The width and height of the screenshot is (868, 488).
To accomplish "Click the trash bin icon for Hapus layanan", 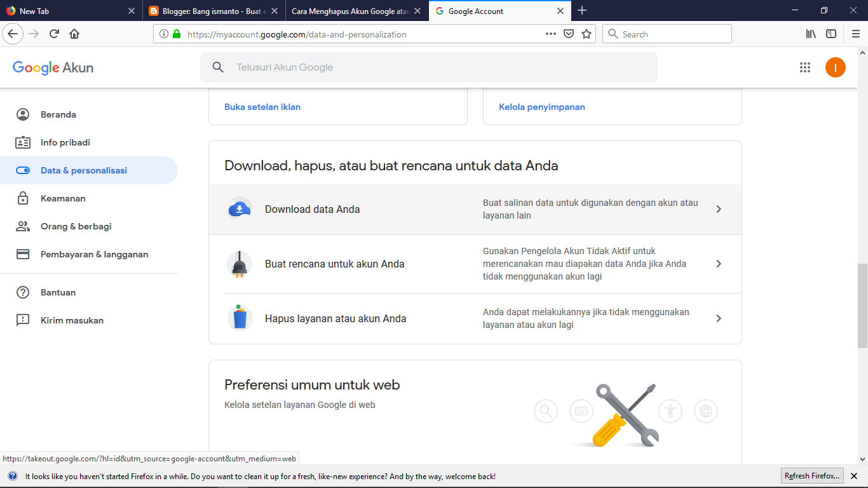I will pos(240,318).
